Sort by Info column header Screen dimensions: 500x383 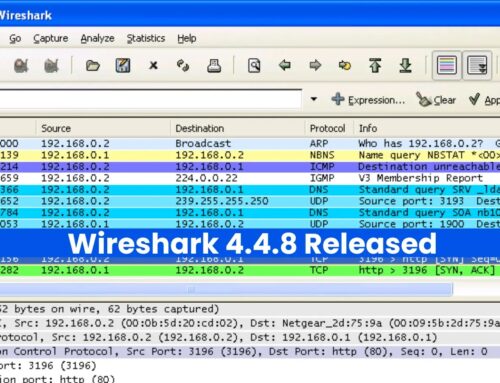[427, 128]
